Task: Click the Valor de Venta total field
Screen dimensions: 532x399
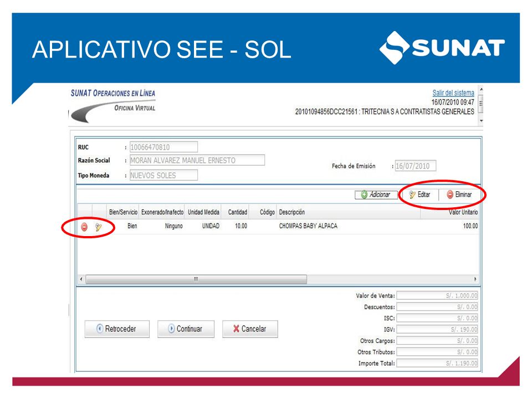Action: coord(437,295)
